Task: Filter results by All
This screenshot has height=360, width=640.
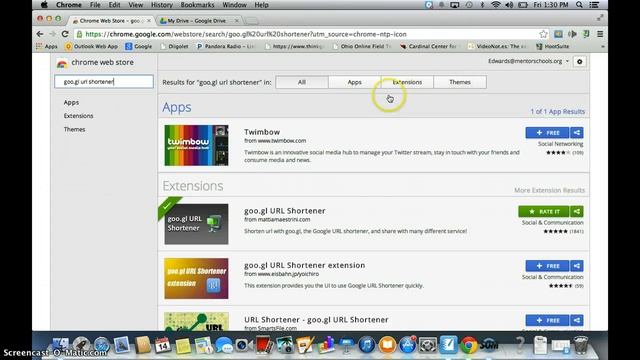Action: [302, 82]
